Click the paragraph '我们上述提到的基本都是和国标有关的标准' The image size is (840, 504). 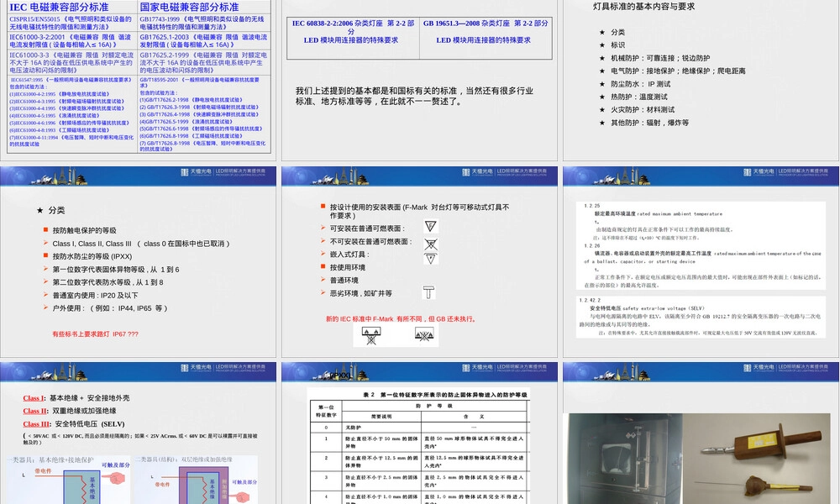pyautogui.click(x=414, y=96)
